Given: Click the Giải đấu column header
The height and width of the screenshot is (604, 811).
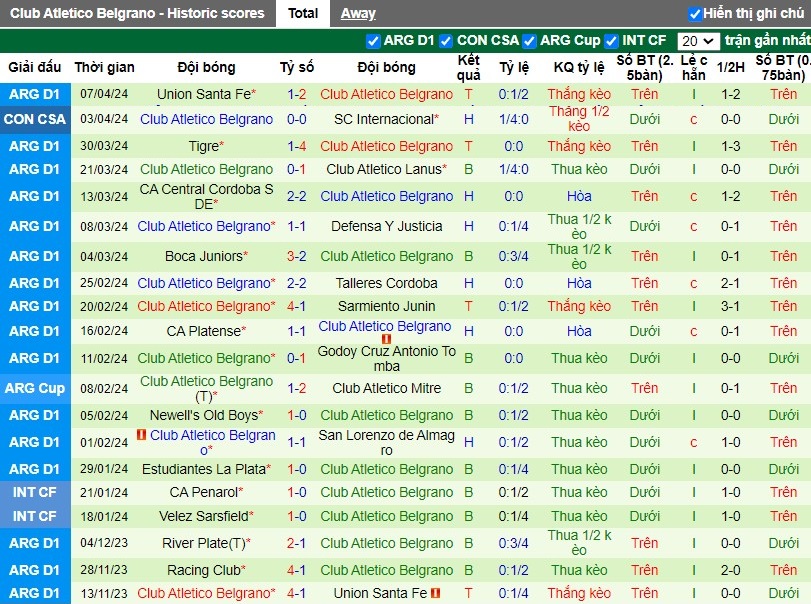Looking at the screenshot, I should tap(35, 67).
